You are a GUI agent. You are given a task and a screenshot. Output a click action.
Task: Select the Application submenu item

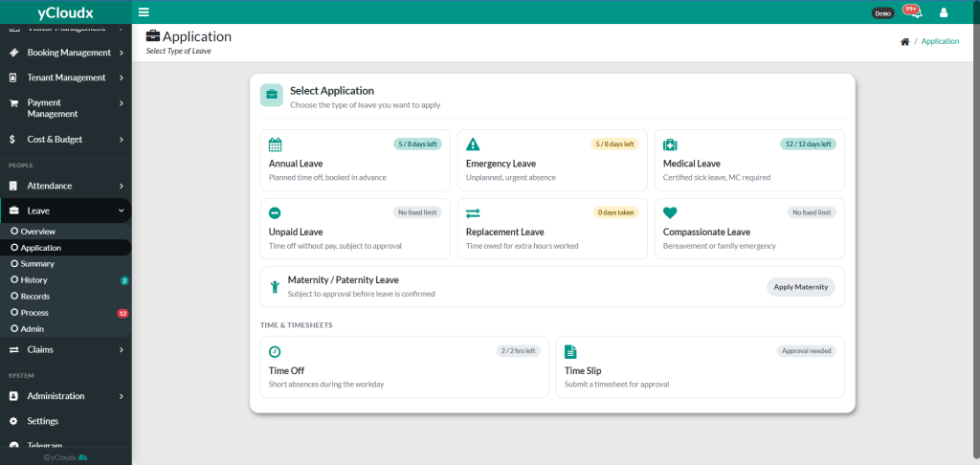pos(66,248)
